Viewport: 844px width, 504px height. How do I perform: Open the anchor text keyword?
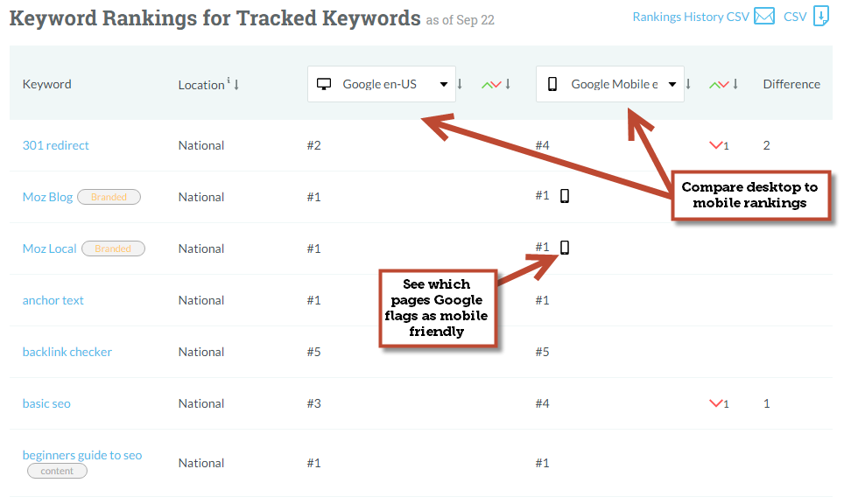coord(53,300)
